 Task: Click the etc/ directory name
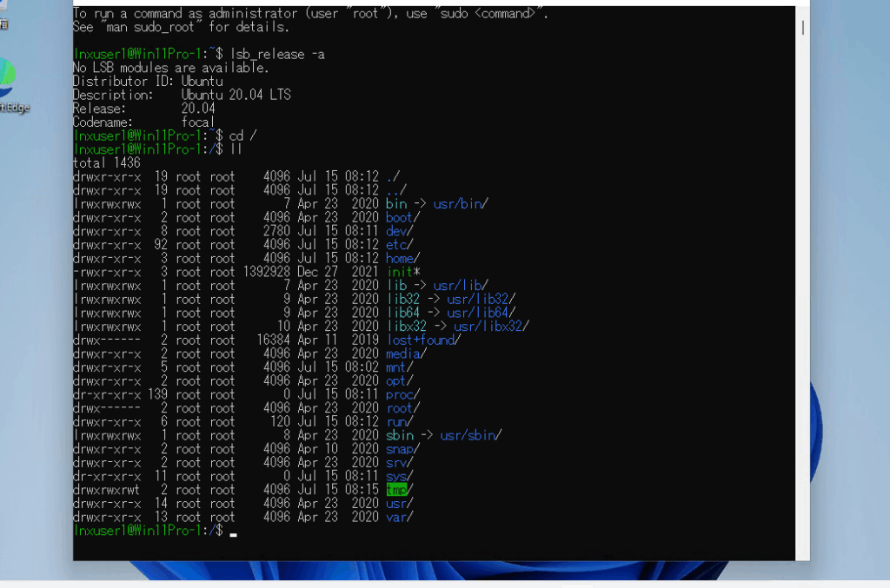[400, 245]
